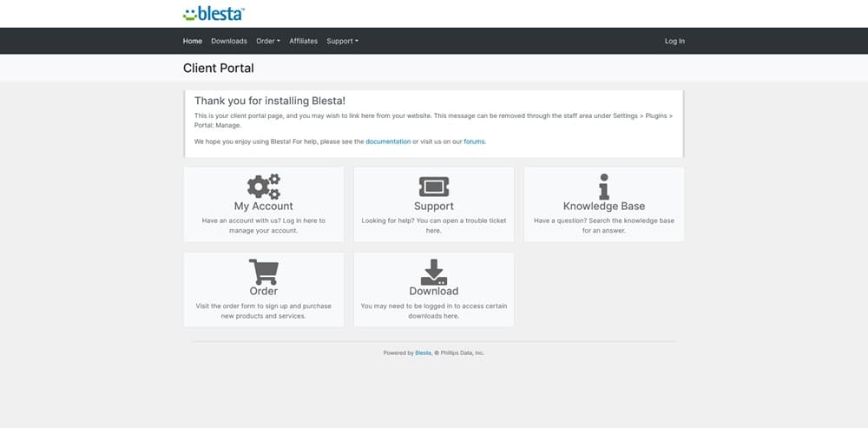
Task: Open the Affiliates nav item
Action: point(304,41)
